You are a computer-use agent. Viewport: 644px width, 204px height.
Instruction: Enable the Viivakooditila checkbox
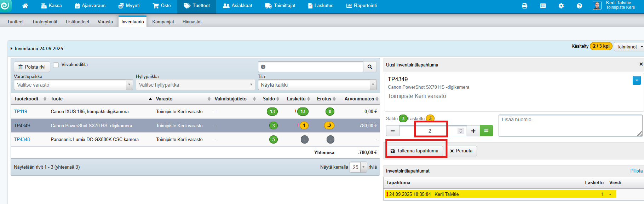(x=56, y=65)
